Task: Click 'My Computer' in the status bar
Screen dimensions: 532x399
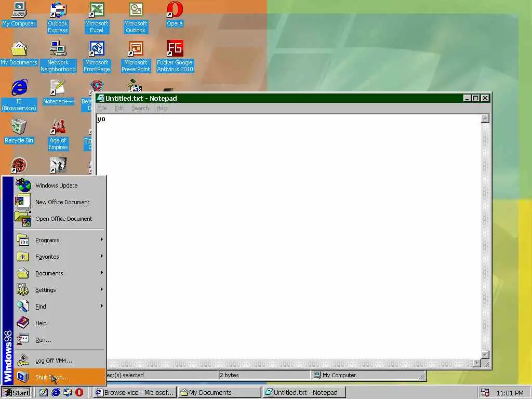Action: [x=339, y=375]
